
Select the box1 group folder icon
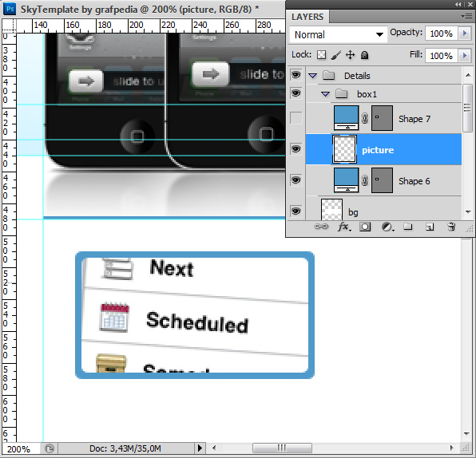point(342,94)
